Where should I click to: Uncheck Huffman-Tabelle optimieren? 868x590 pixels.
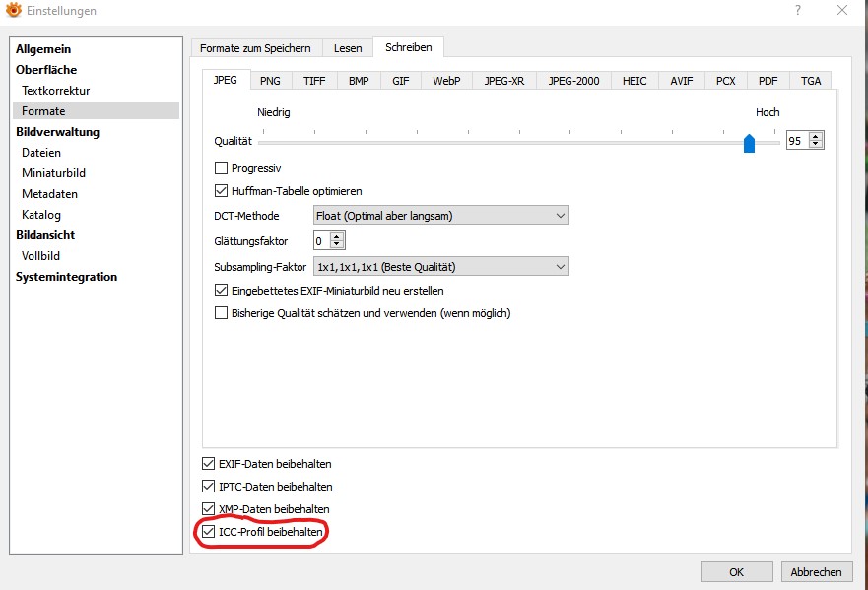click(222, 191)
